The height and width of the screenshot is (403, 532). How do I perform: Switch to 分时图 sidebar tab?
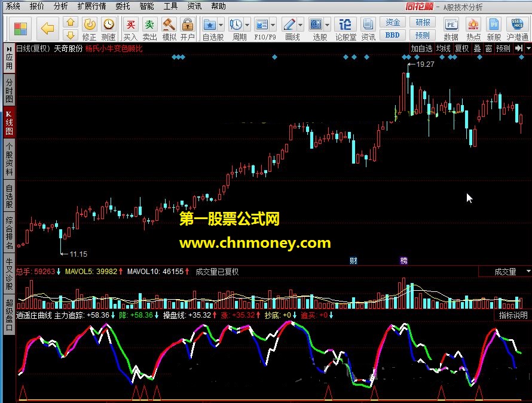[x=9, y=91]
